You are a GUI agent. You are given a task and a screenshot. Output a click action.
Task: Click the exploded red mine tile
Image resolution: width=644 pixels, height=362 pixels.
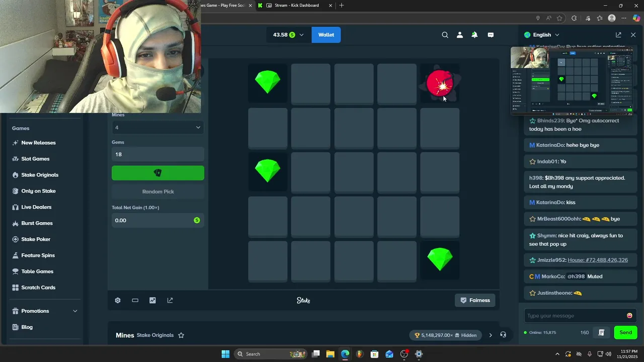[x=440, y=83]
